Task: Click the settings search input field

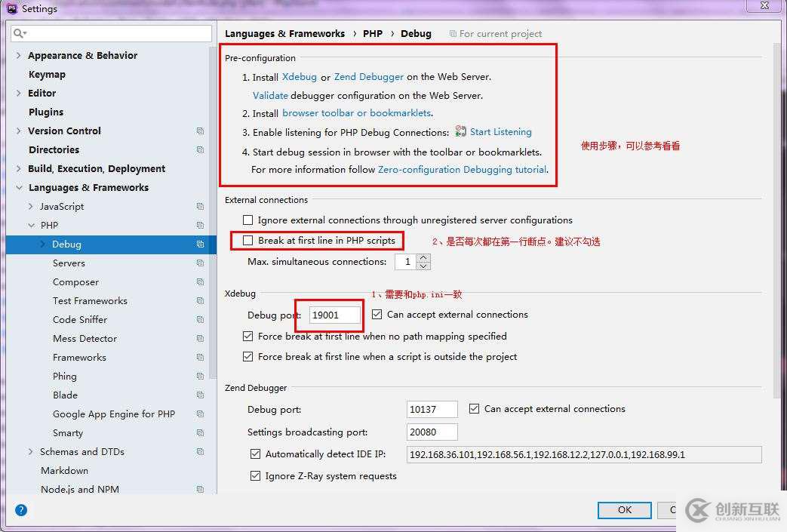Action: pyautogui.click(x=112, y=33)
